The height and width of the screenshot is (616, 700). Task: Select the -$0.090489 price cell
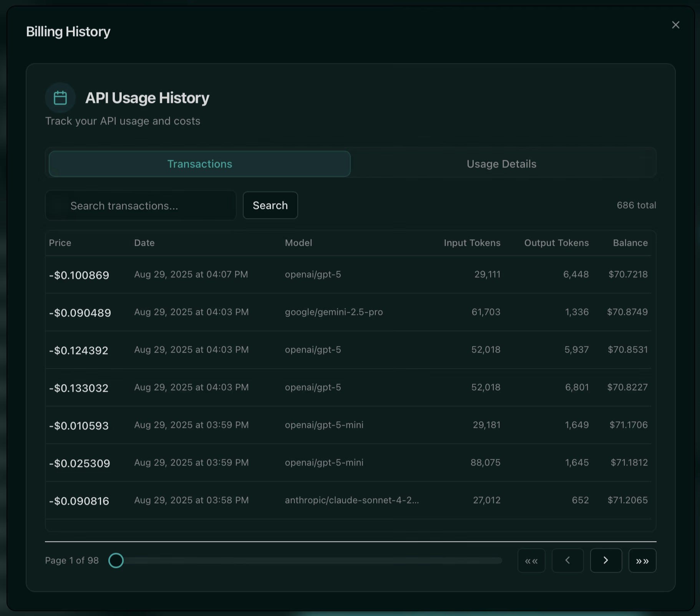click(x=80, y=313)
